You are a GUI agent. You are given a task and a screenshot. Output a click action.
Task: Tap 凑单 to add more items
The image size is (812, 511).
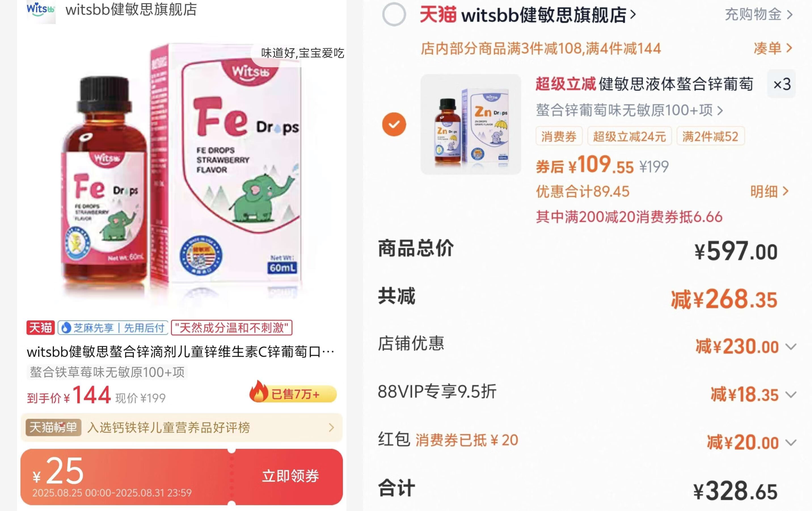(773, 48)
